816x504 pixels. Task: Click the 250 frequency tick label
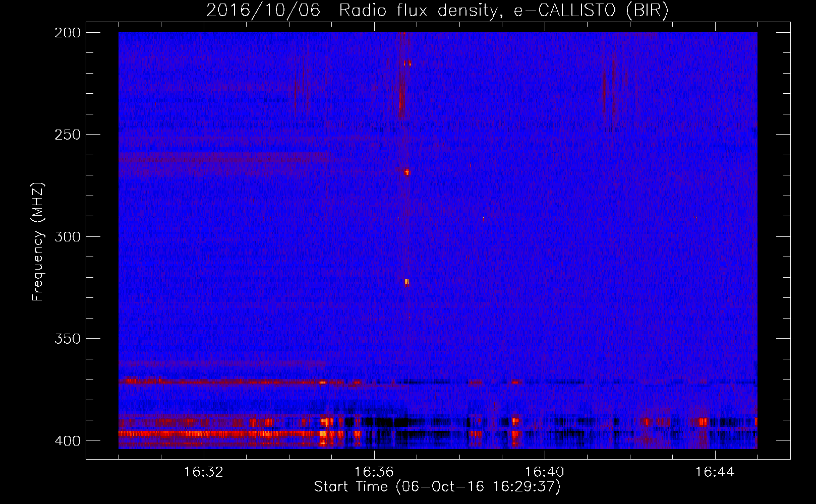point(67,135)
